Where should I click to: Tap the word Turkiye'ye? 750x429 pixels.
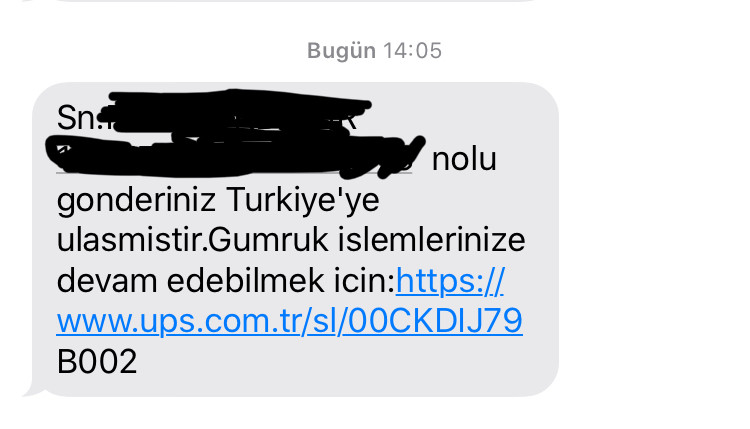(303, 199)
